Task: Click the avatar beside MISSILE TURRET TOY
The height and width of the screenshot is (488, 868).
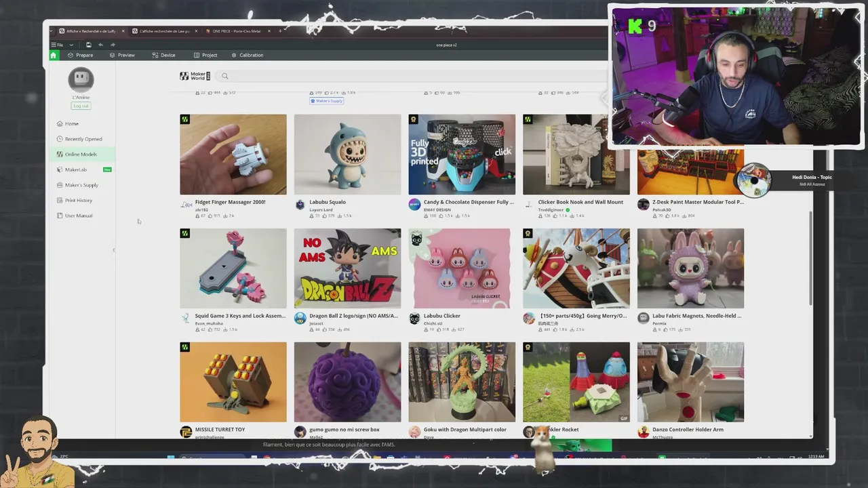Action: pyautogui.click(x=186, y=432)
